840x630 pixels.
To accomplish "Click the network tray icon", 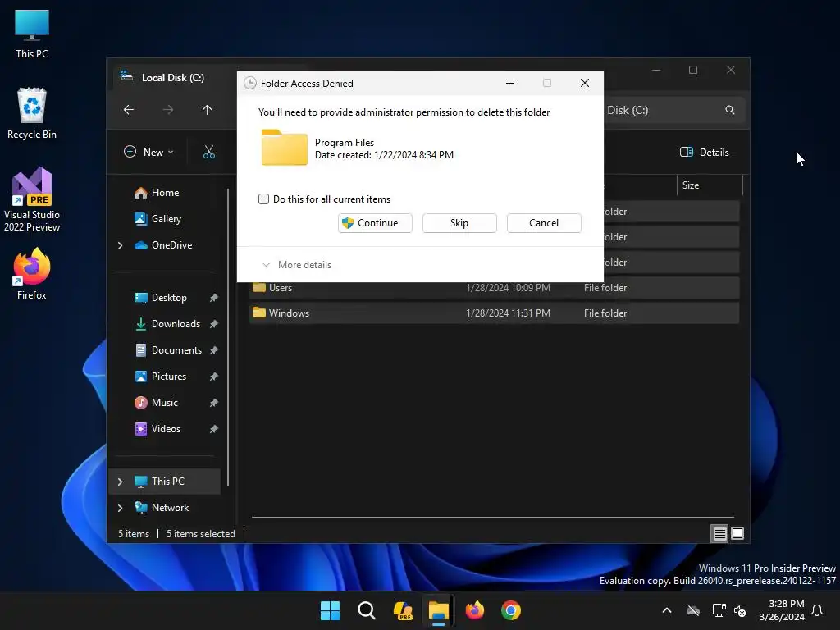I will [719, 610].
